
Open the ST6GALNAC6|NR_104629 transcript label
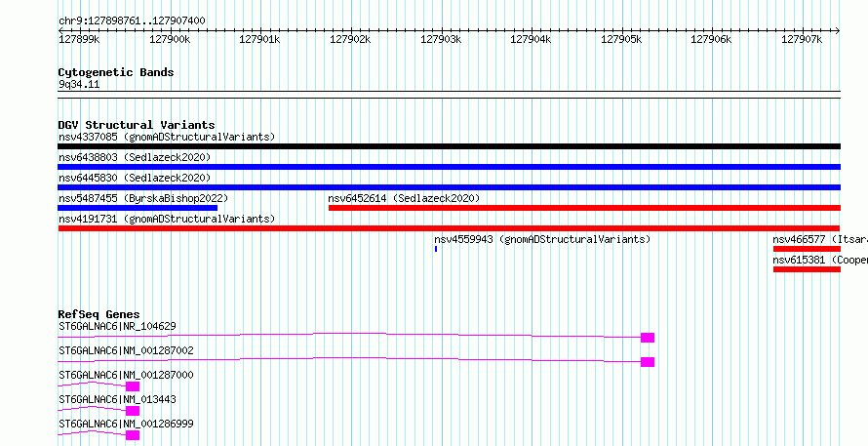[x=117, y=326]
